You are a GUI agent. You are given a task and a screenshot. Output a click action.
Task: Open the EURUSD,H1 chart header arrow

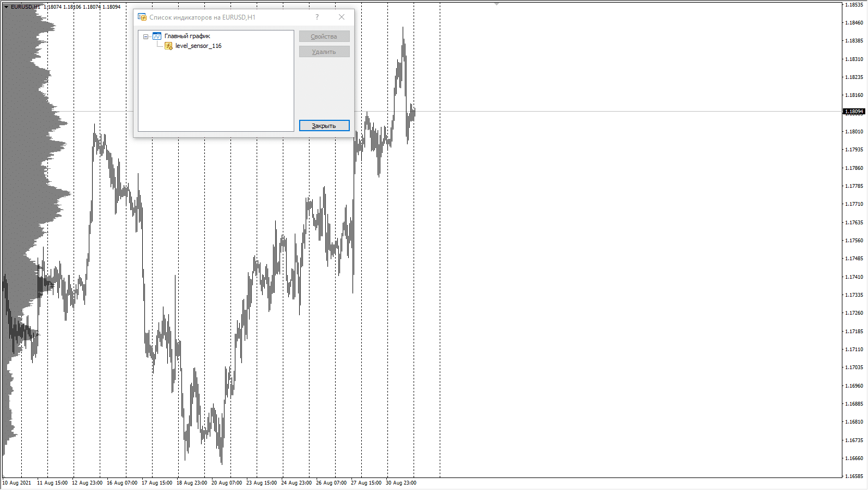click(x=6, y=7)
